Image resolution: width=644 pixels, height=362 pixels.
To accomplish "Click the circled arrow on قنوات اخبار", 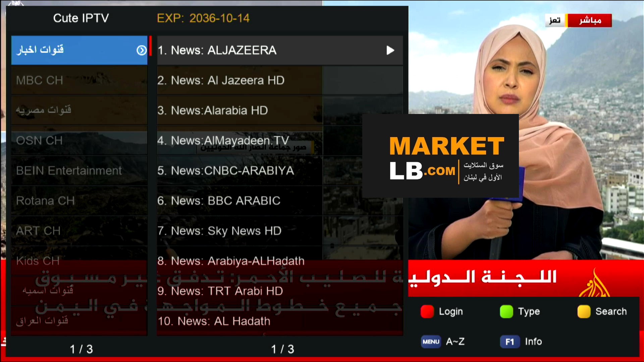I will pyautogui.click(x=142, y=50).
